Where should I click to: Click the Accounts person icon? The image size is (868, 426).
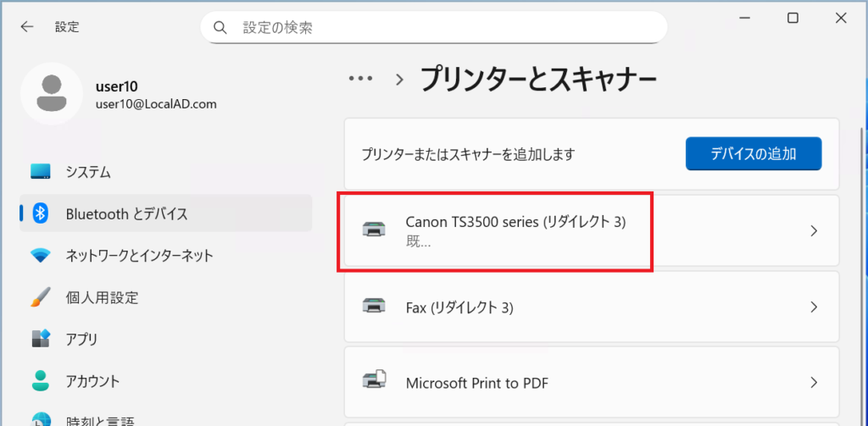(41, 380)
